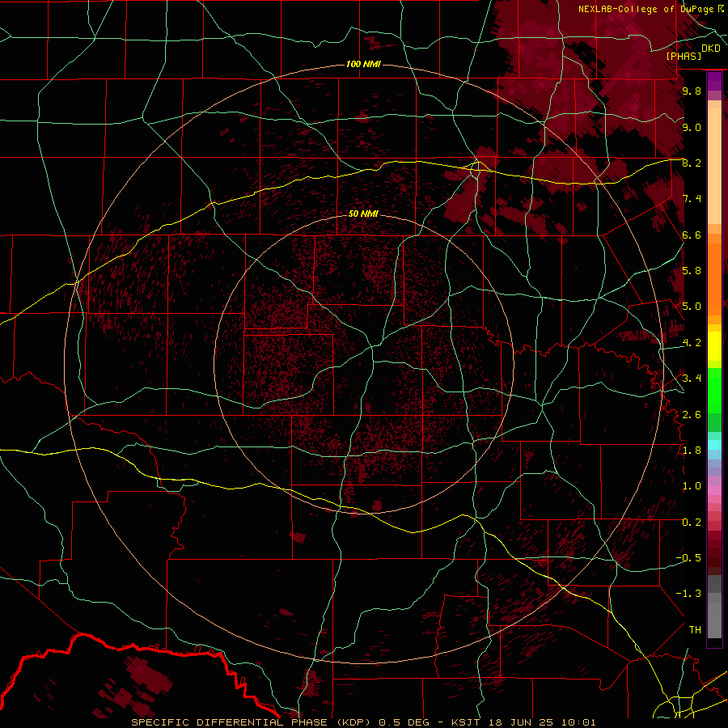Click the 5.0 value on the color scale
Image resolution: width=728 pixels, height=728 pixels.
(692, 307)
